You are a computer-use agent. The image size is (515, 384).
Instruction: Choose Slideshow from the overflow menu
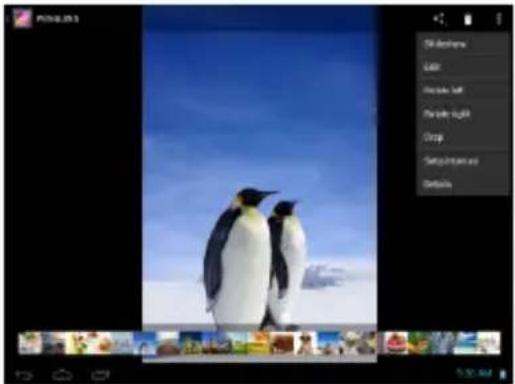click(463, 44)
